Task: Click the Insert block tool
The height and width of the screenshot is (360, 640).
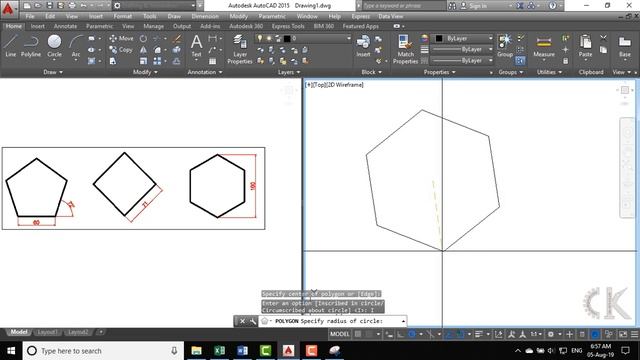Action: click(363, 46)
